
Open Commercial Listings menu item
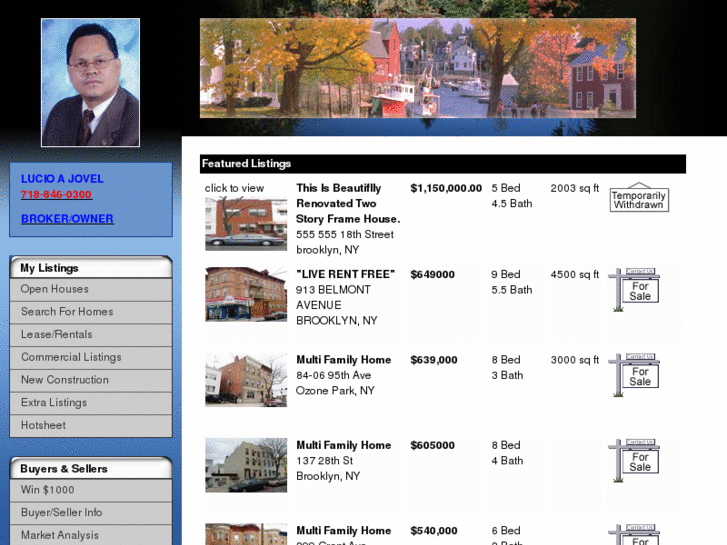click(x=91, y=357)
